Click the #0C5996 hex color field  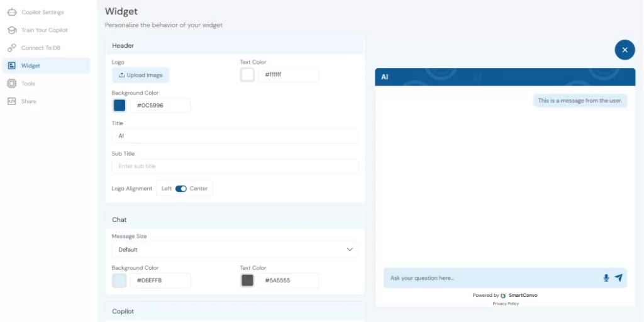pos(160,106)
